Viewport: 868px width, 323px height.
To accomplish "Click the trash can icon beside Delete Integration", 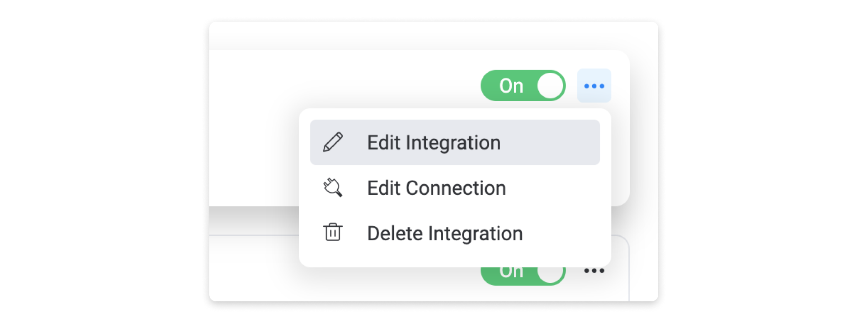I will (x=333, y=232).
